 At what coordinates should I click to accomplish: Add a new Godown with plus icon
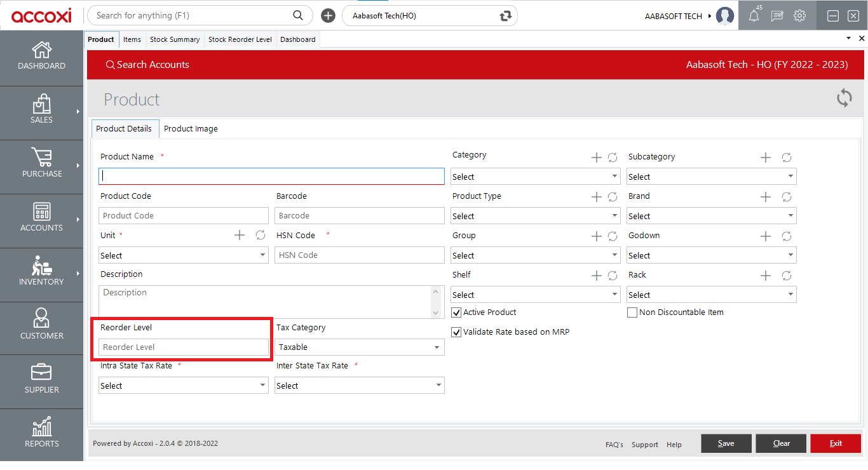pyautogui.click(x=766, y=236)
